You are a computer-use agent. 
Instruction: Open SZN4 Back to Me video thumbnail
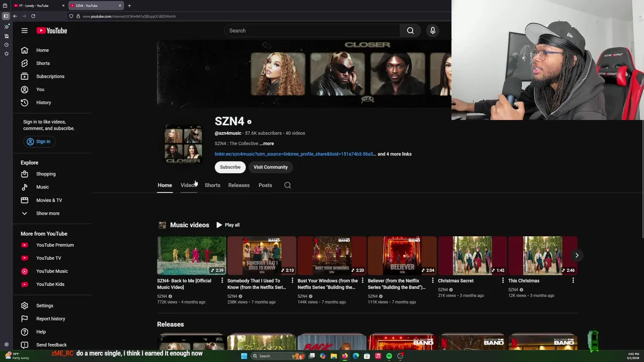[x=192, y=255]
